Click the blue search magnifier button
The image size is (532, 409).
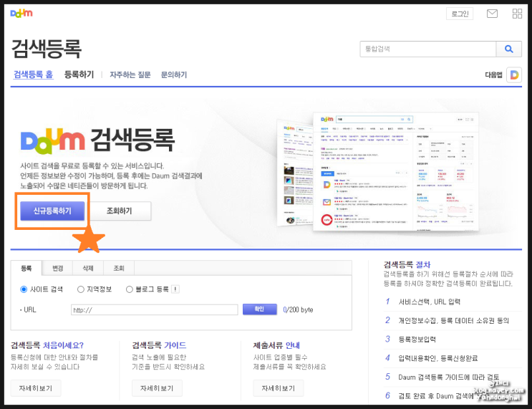coord(508,49)
